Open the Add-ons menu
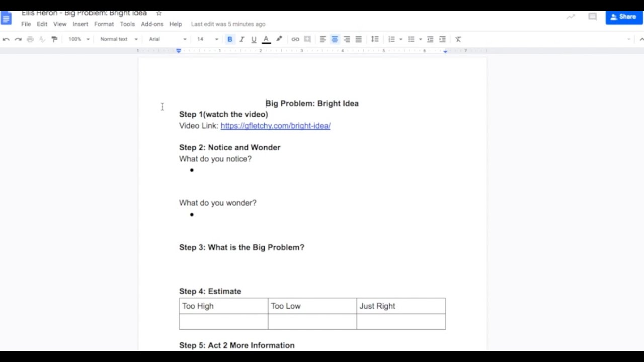Image resolution: width=644 pixels, height=362 pixels. 152,24
